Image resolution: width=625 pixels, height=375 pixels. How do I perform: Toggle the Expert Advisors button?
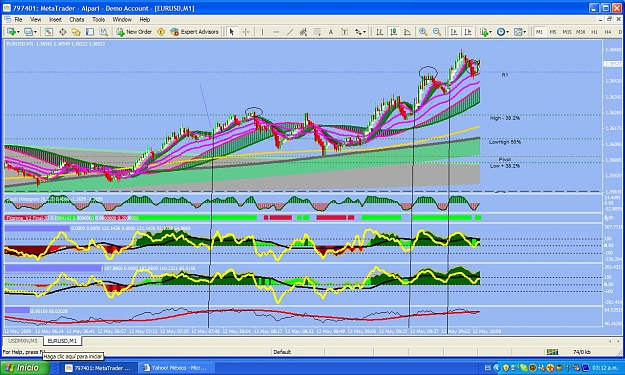tap(195, 32)
